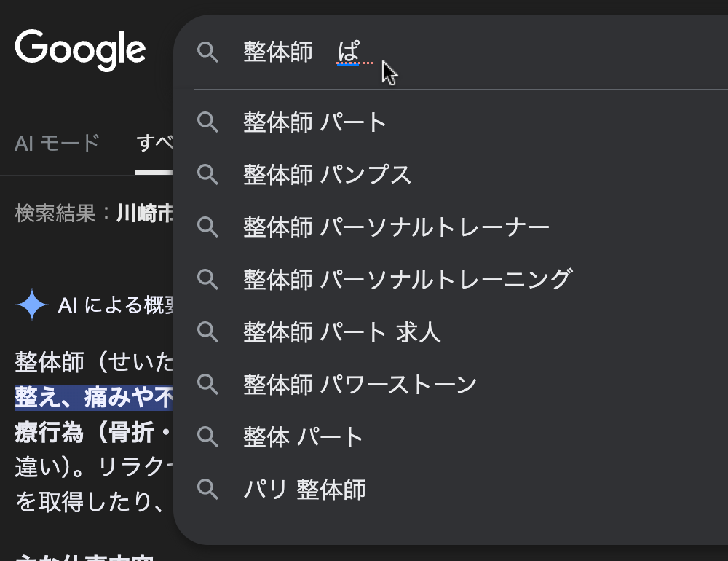Click the magnifier icon beside パリ 整体師
This screenshot has height=561, width=728.
pos(208,490)
